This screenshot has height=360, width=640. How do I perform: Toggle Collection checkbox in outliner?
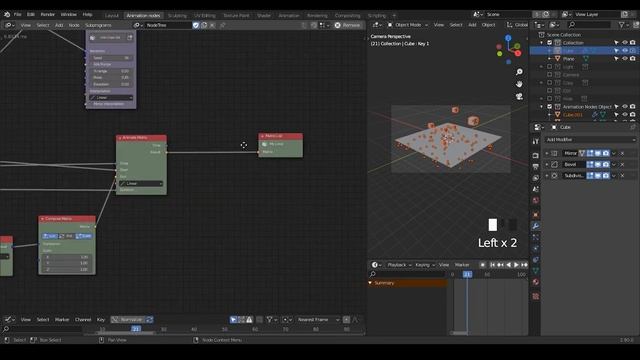click(549, 43)
